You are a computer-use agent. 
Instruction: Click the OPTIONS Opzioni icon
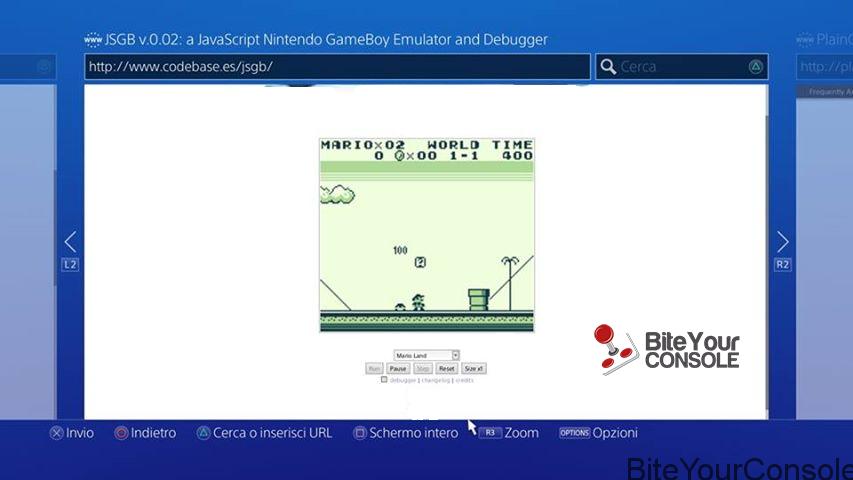(x=574, y=433)
